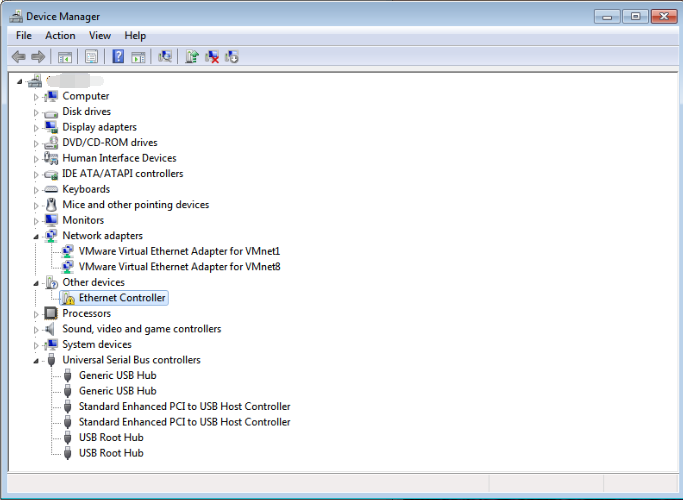Expand the Processors category
This screenshot has width=683, height=500.
point(36,314)
